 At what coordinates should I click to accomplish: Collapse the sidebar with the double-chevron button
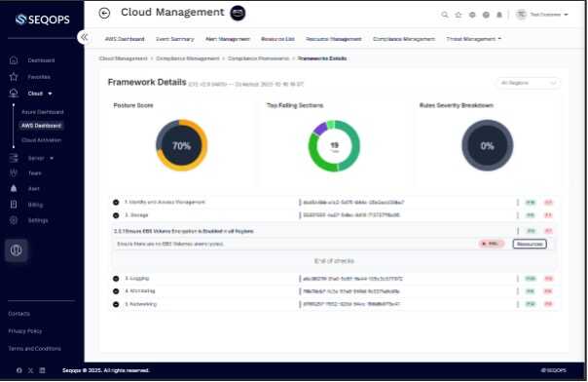[85, 37]
